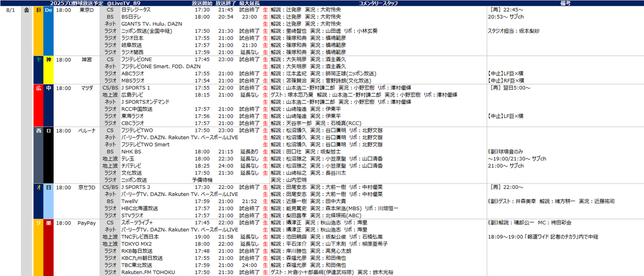
Task: Click the 神宮 venue cell
Action: [x=87, y=59]
